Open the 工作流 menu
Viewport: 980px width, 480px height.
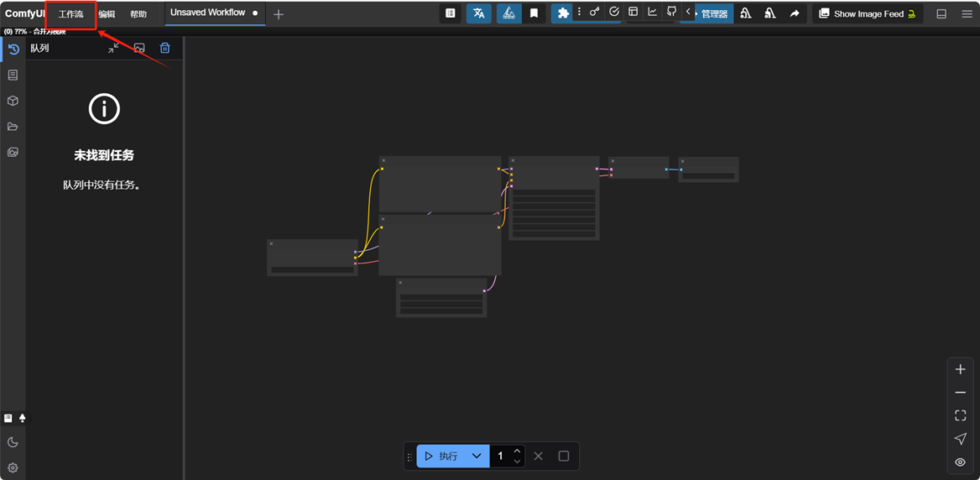point(71,14)
